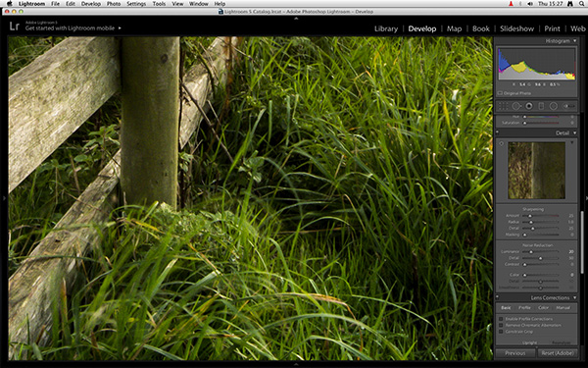Click the Sharpening Amount slider
The image size is (588, 368).
point(540,216)
